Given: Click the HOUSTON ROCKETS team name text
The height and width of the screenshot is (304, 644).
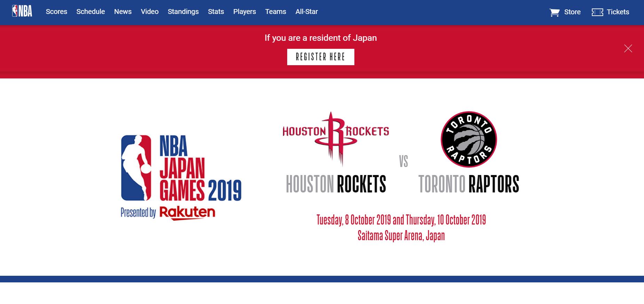Looking at the screenshot, I should point(336,184).
